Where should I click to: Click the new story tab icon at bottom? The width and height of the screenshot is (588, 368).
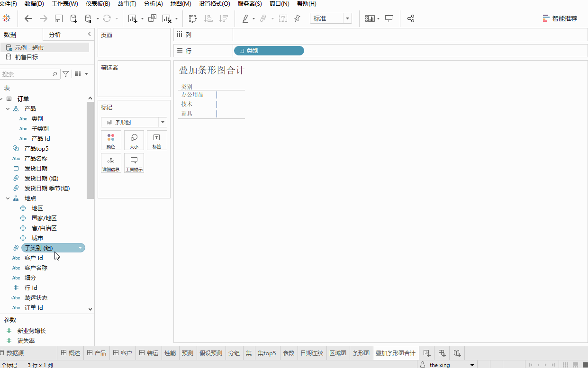[x=457, y=353]
